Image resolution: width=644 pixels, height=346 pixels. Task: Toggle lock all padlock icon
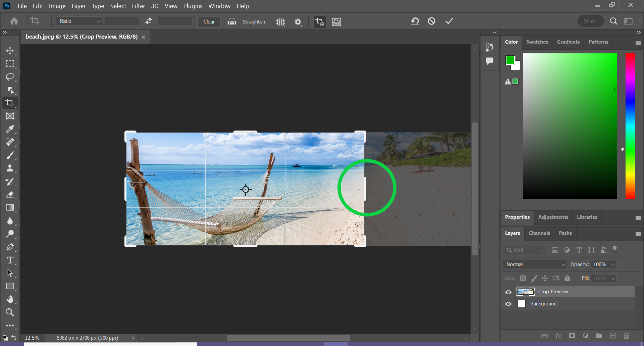coord(567,278)
